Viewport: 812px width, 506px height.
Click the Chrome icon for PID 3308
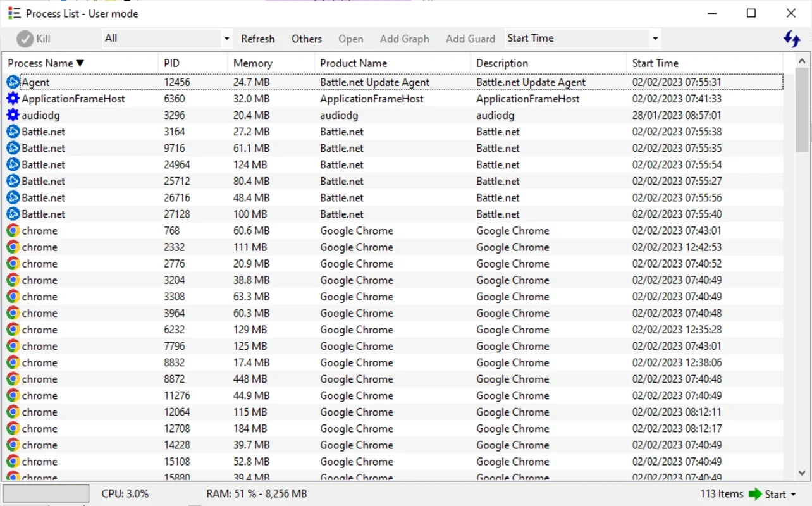pos(13,296)
